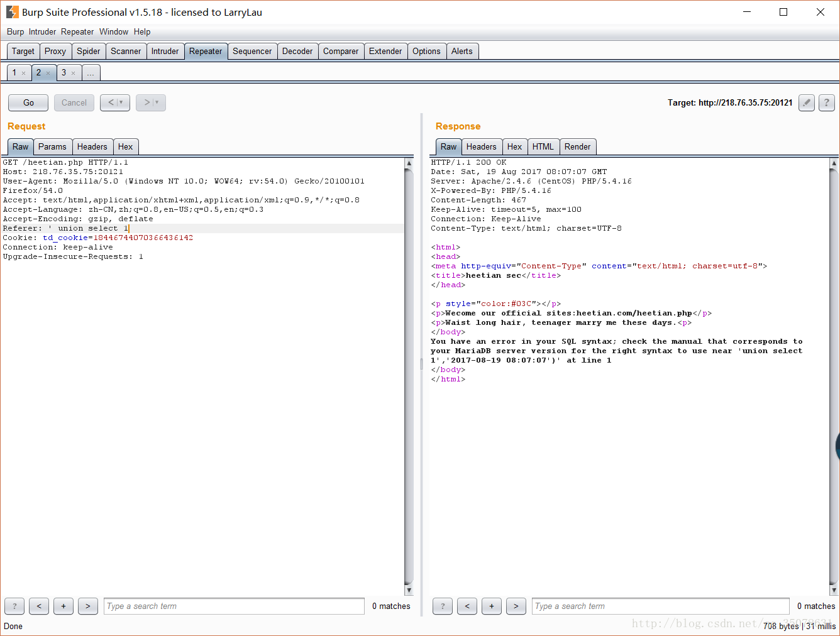This screenshot has height=636, width=840.
Task: Click request pane scrollbar up arrow
Action: coord(409,163)
